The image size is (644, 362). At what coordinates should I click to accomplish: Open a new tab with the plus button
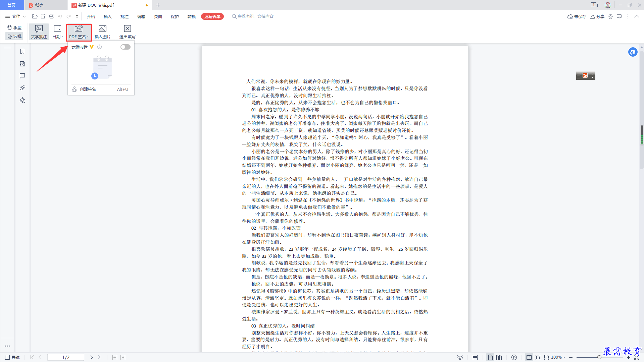(158, 5)
